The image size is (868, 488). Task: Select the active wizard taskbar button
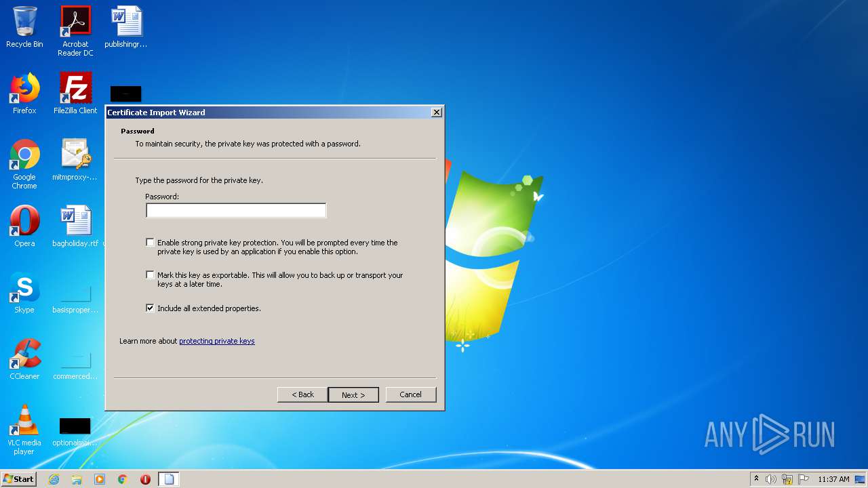click(169, 479)
